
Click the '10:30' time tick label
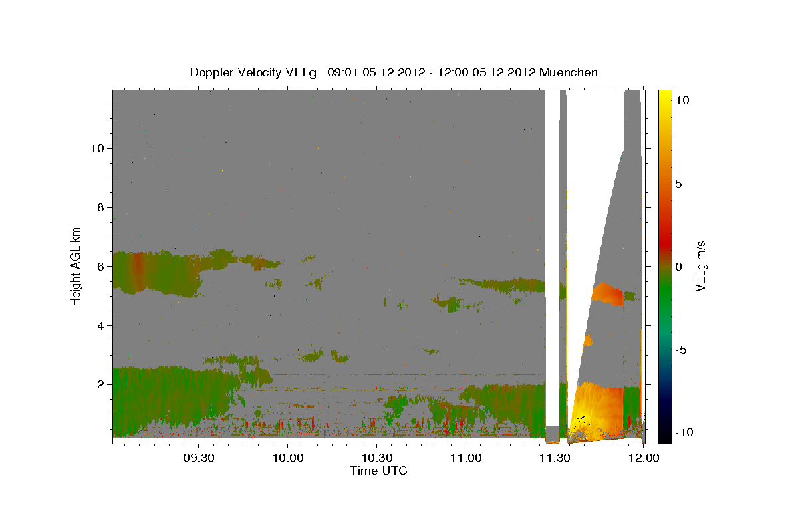(376, 458)
